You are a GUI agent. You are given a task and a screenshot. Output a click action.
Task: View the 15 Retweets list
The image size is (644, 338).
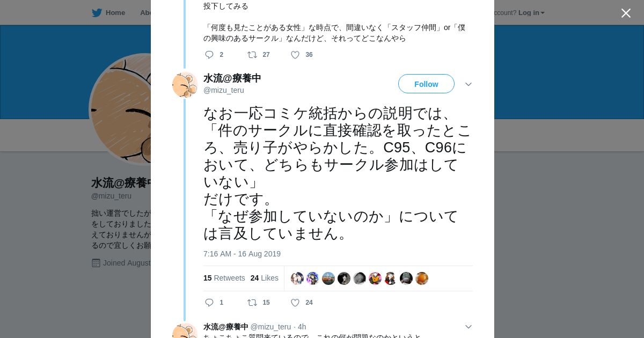[x=224, y=278]
